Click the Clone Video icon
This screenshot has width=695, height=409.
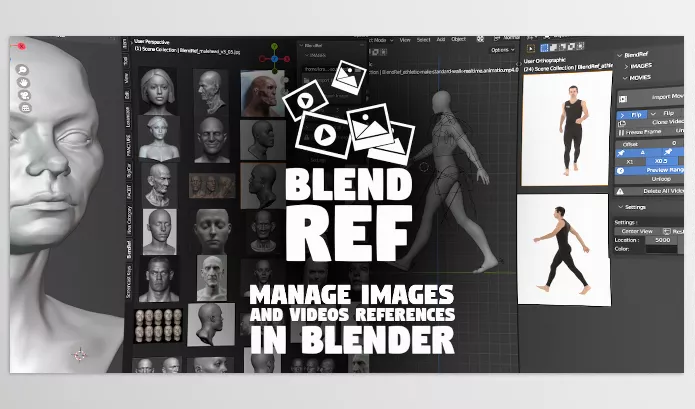(x=621, y=124)
